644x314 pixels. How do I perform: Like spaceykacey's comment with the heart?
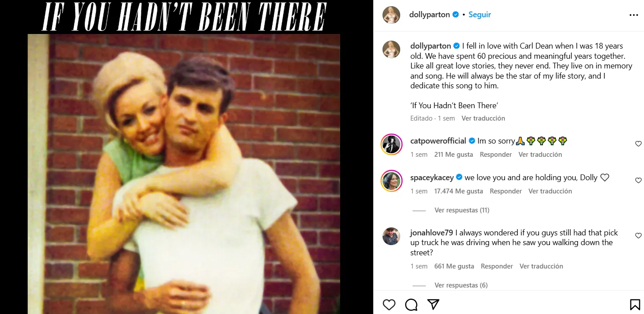(638, 181)
